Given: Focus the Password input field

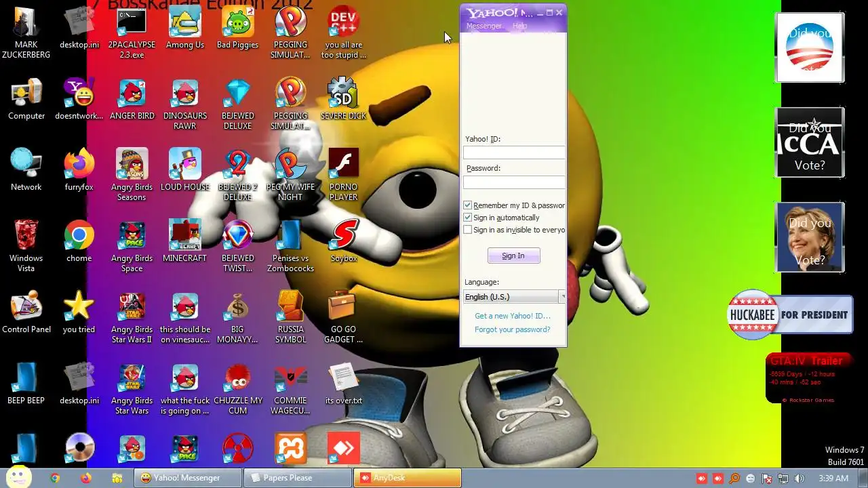Looking at the screenshot, I should tap(514, 182).
